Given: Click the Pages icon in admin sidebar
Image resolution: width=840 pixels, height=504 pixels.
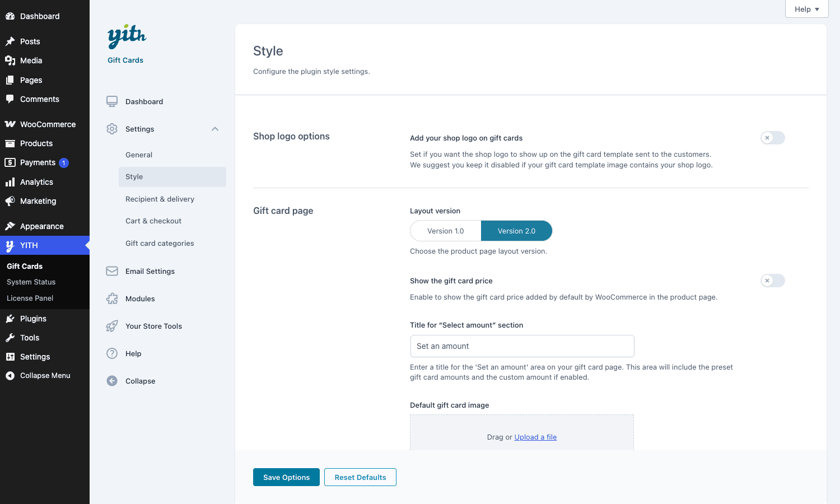Looking at the screenshot, I should coord(10,80).
